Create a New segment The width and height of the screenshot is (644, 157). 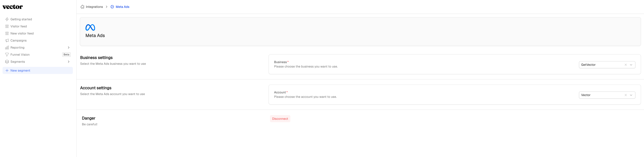(20, 71)
